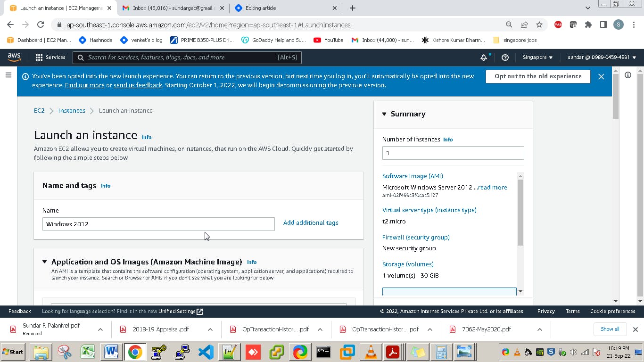Open Excel from the taskbar
The width and height of the screenshot is (644, 362).
pos(88,352)
